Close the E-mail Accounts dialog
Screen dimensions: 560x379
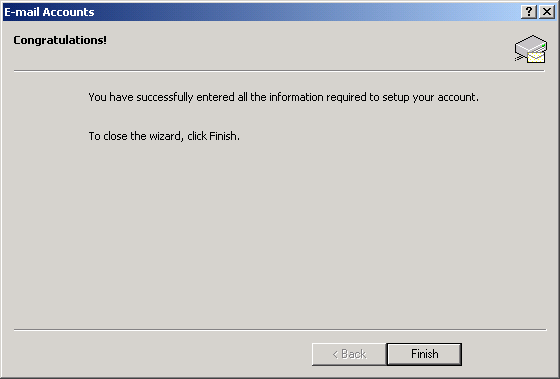(547, 12)
